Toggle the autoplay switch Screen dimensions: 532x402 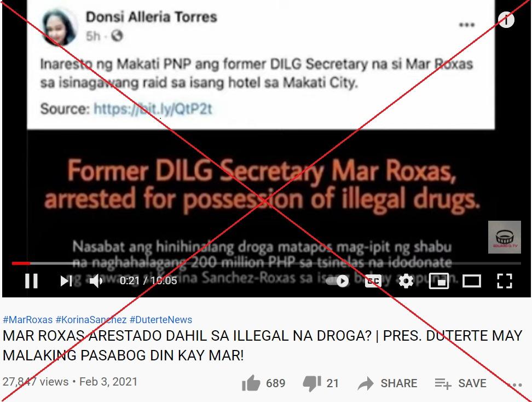(337, 281)
